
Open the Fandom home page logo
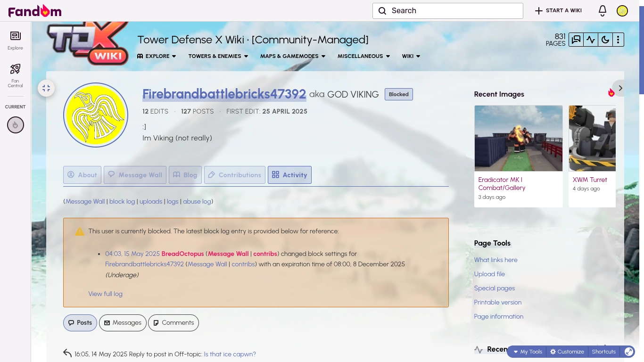tap(34, 10)
